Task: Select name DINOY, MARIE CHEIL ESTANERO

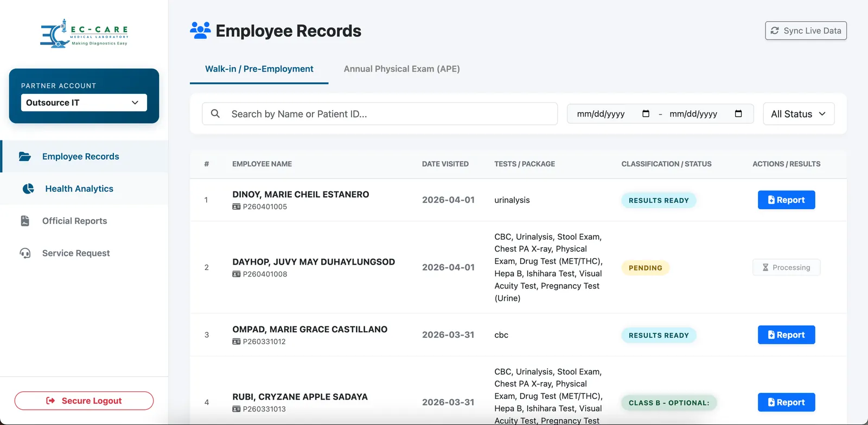Action: coord(301,194)
